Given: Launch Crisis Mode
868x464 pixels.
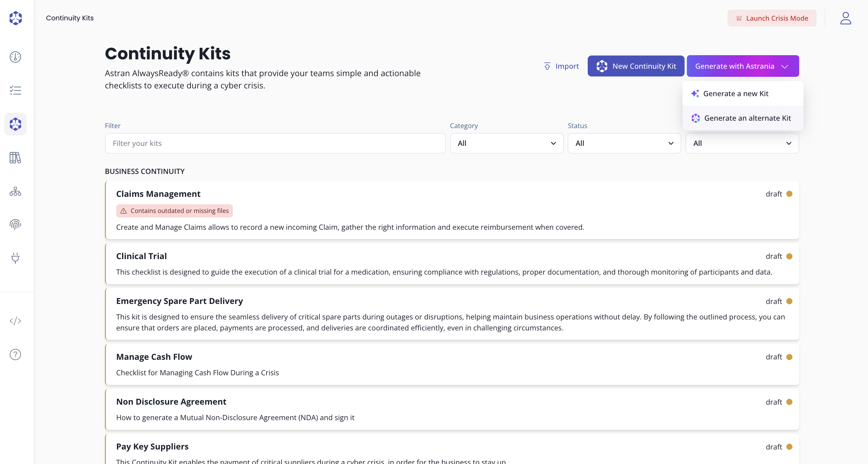Looking at the screenshot, I should (x=772, y=18).
